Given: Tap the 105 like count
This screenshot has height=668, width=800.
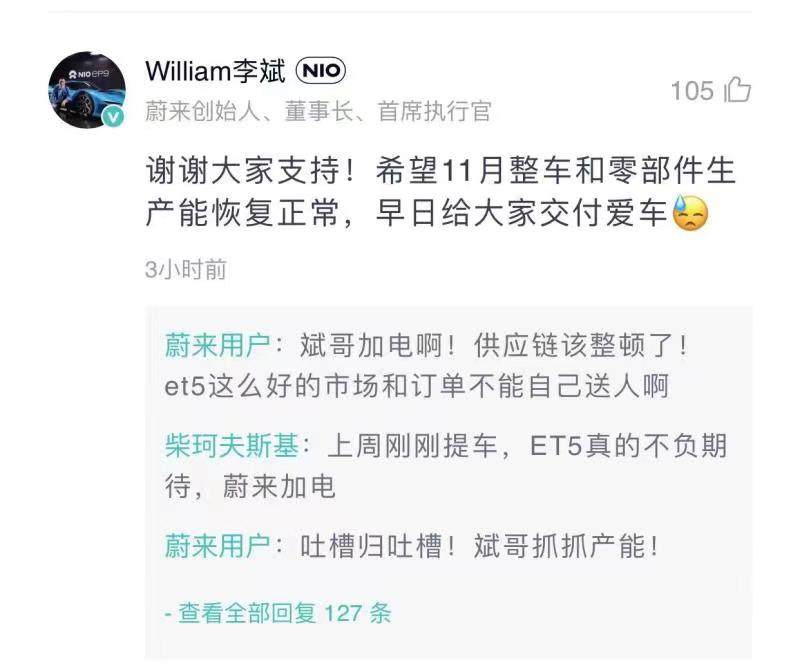Looking at the screenshot, I should (x=692, y=91).
